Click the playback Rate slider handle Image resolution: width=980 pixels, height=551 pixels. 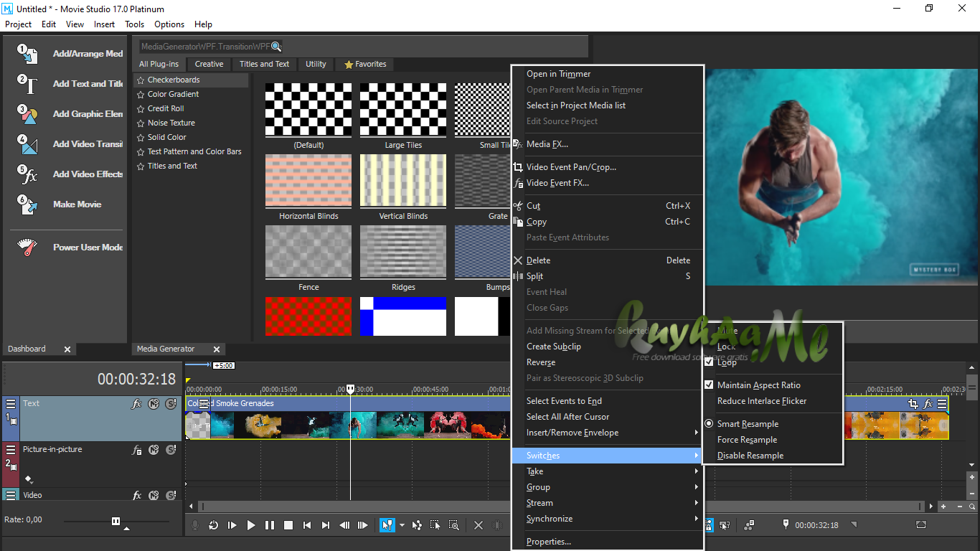coord(116,521)
